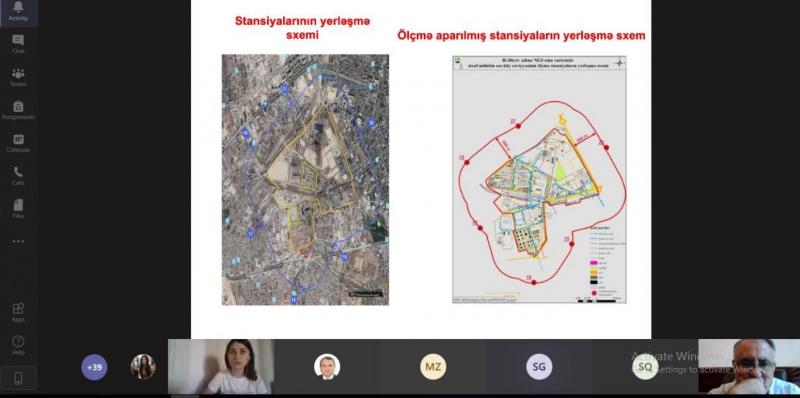The image size is (800, 398).
Task: Click the satellite map of station locations
Action: [305, 180]
